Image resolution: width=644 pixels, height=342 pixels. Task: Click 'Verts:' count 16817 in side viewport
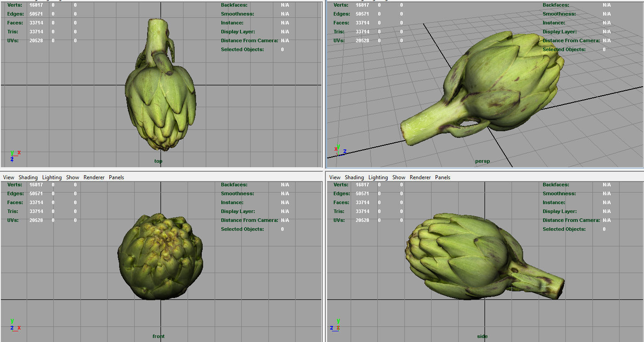click(362, 185)
